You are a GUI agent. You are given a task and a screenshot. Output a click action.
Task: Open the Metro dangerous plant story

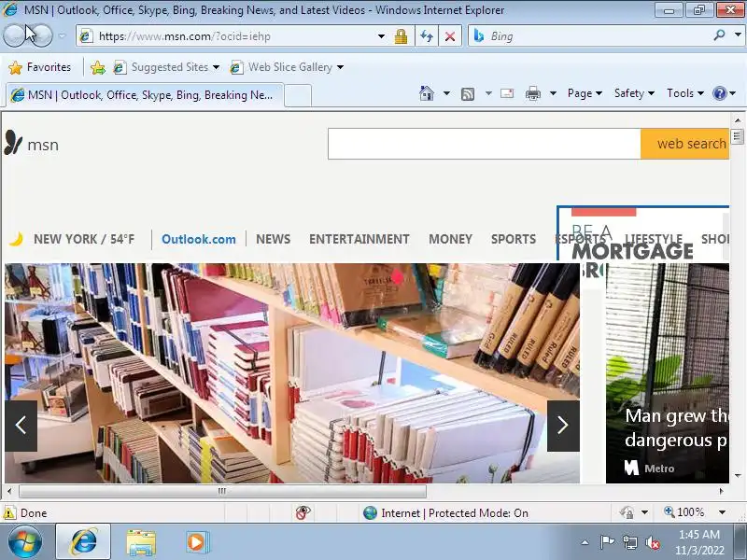(668, 373)
